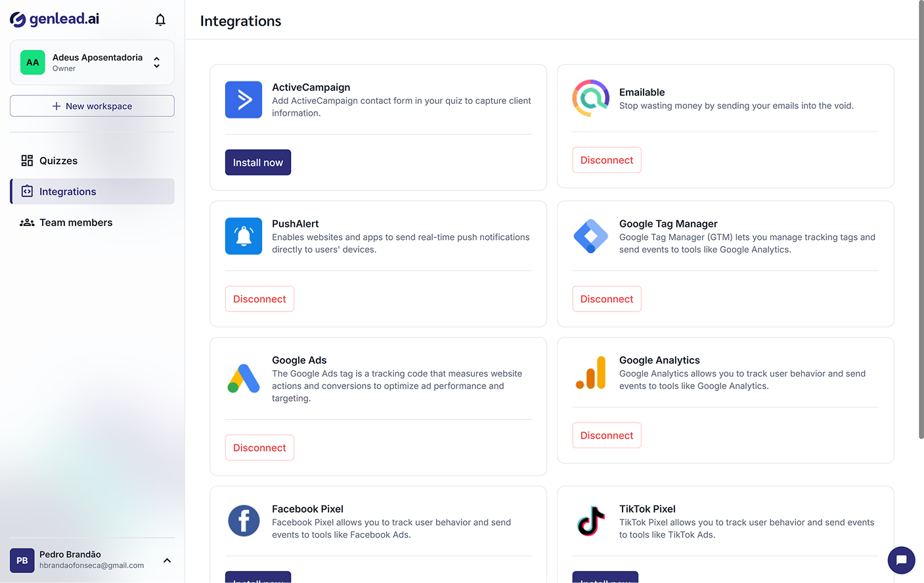Select the TikTok Pixel icon
The width and height of the screenshot is (924, 583).
pyautogui.click(x=590, y=521)
